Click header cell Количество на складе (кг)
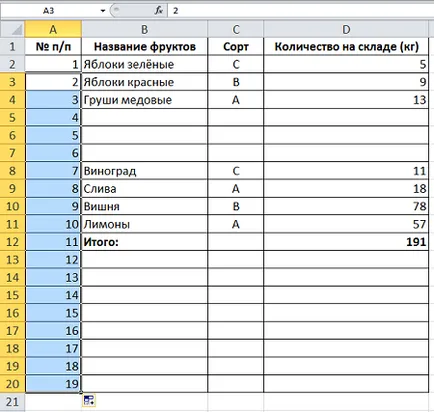The image size is (434, 412). coord(346,46)
